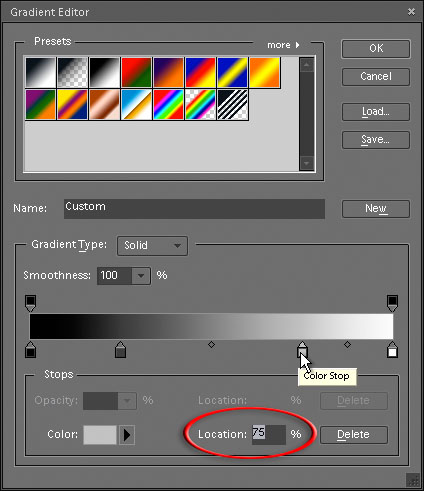Select the right opacity stop above gradient
This screenshot has width=424, height=491.
[392, 303]
